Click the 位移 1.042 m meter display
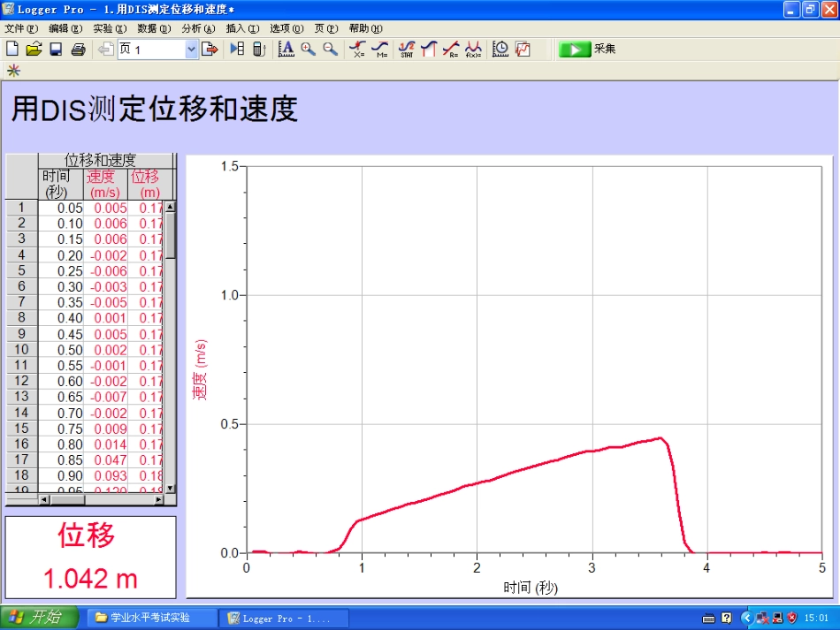 pyautogui.click(x=90, y=558)
